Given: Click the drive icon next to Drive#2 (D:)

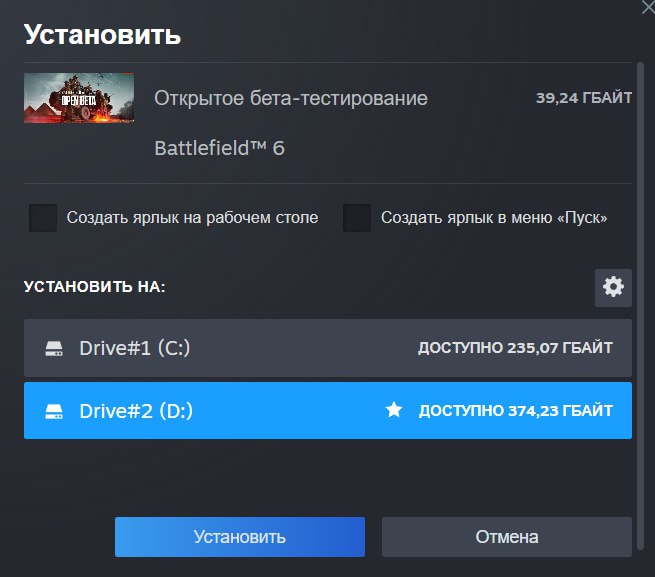Looking at the screenshot, I should 54,411.
